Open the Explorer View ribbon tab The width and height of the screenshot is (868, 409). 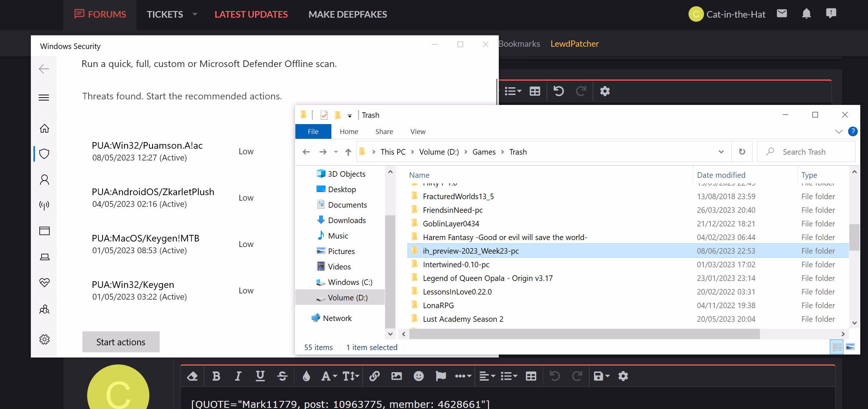tap(418, 131)
